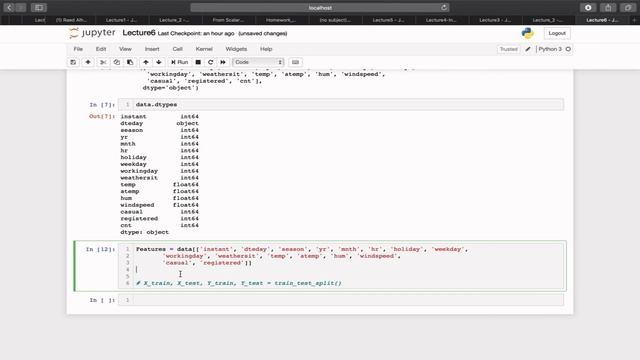This screenshot has width=640, height=360.
Task: Switch to the Lecture5 browser tab
Action: 388,20
